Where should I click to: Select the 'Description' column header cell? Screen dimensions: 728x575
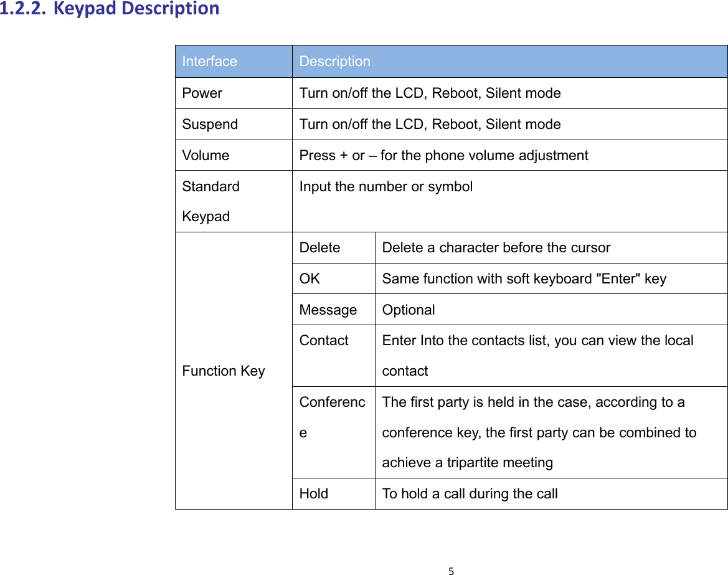pos(336,60)
